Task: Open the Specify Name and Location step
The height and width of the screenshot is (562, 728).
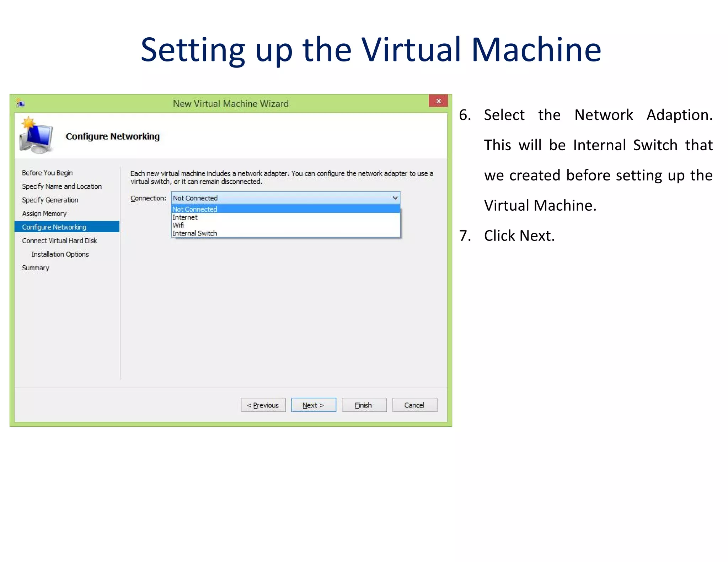Action: click(62, 187)
